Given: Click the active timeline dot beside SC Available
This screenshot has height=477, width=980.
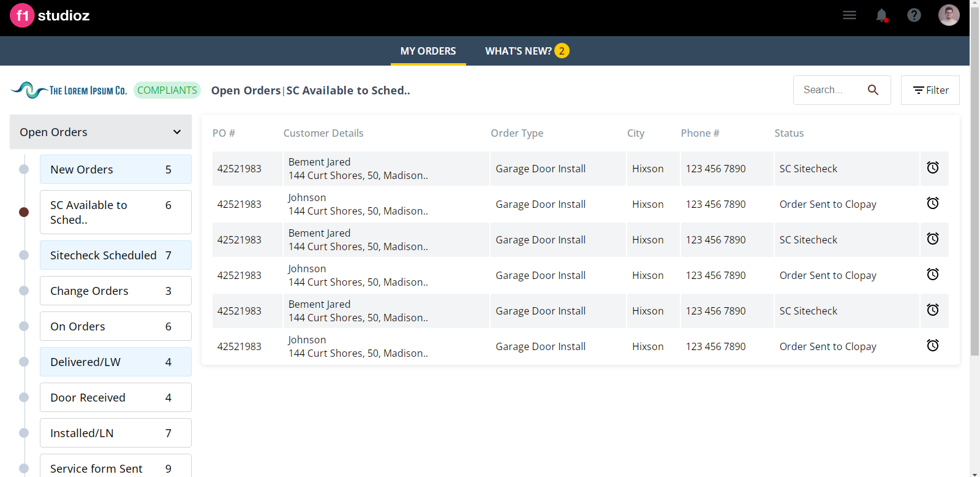Looking at the screenshot, I should click(x=24, y=212).
